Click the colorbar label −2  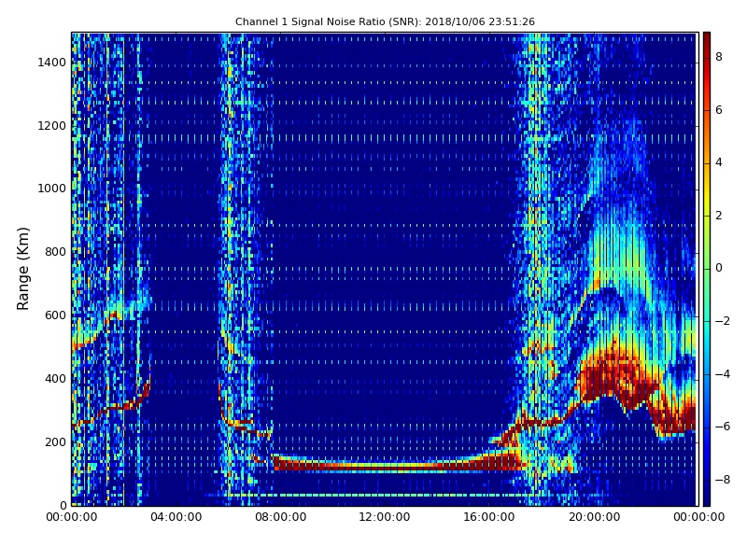722,321
